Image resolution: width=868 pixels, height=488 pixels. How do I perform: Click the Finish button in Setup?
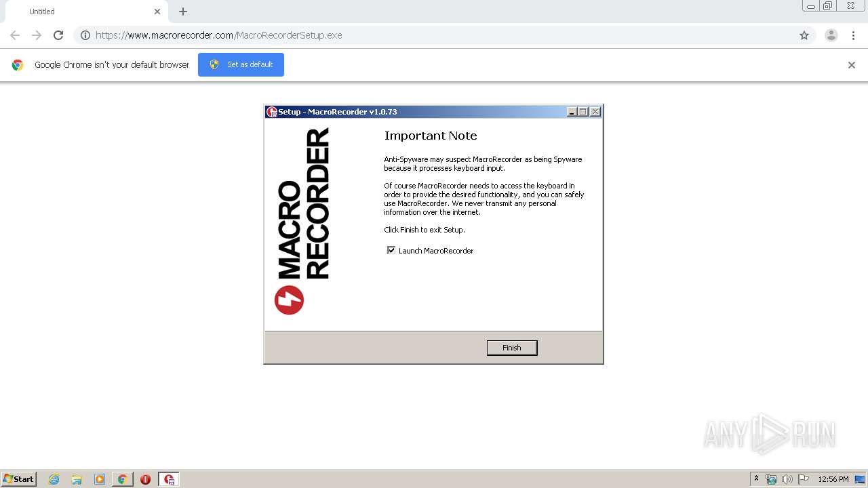coord(512,348)
